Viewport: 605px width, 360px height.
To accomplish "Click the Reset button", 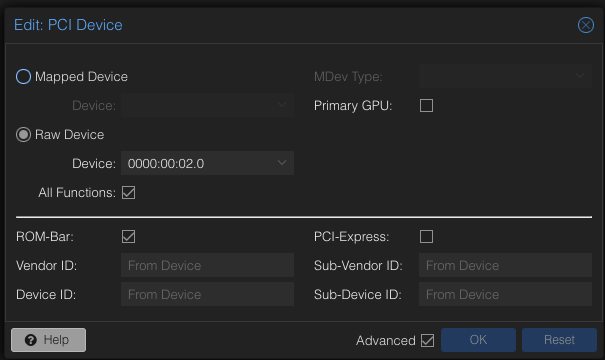I will coord(559,340).
